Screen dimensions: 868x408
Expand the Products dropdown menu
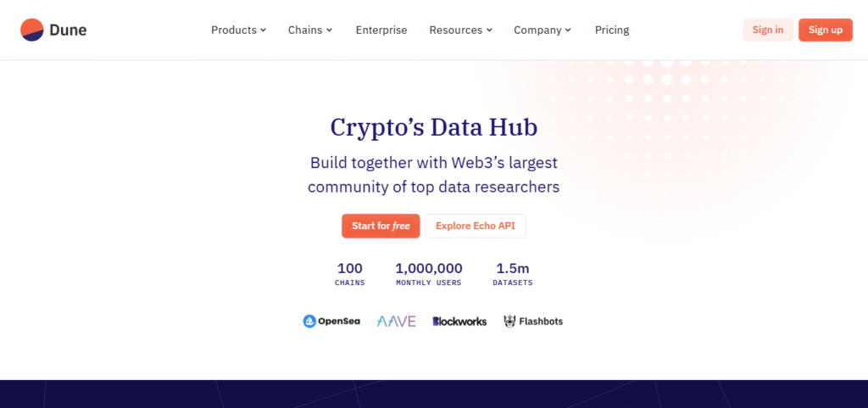click(x=238, y=30)
